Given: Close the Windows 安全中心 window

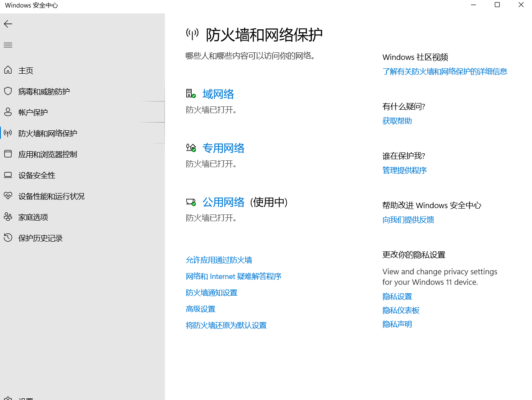Looking at the screenshot, I should [x=521, y=5].
